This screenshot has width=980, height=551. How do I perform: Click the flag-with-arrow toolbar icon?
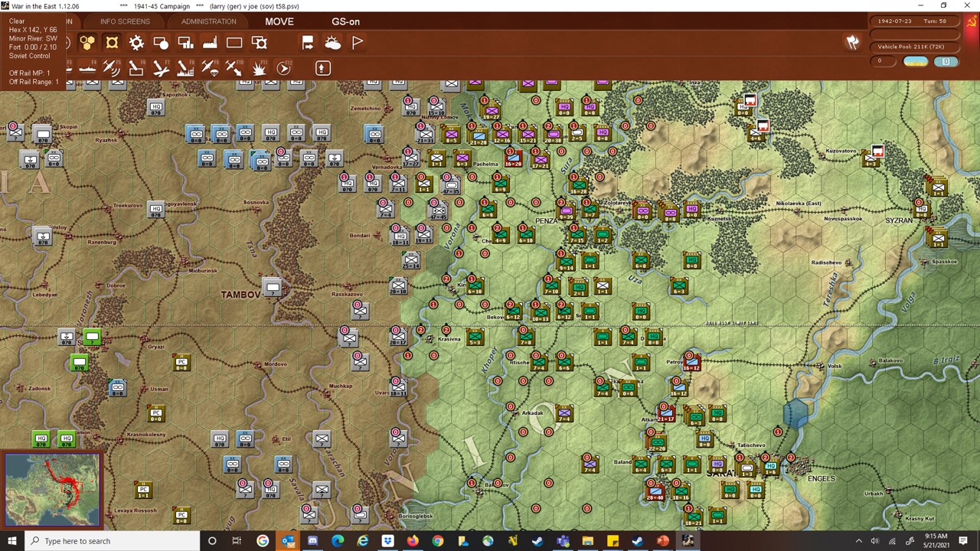pyautogui.click(x=308, y=43)
